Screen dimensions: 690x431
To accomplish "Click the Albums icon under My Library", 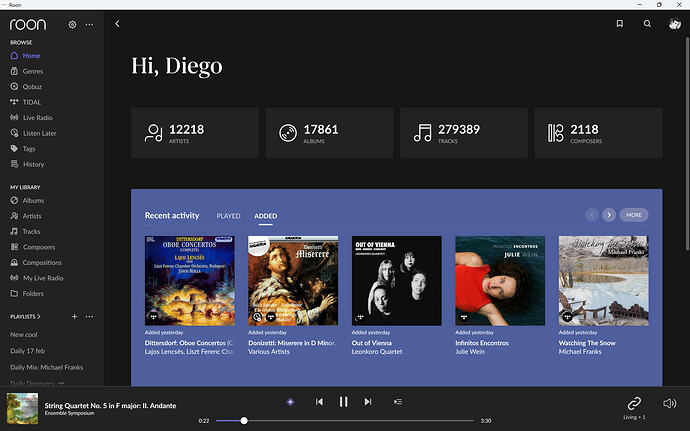I will (14, 200).
